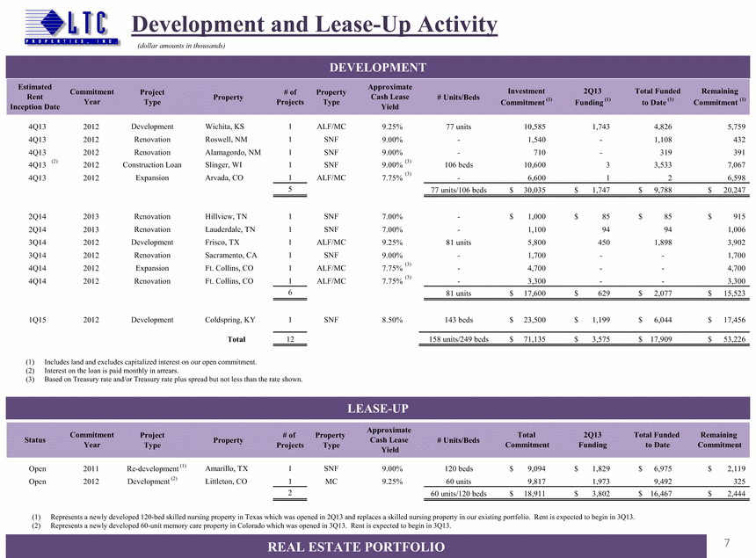
Task: Click the '77 units' value for Wichita
Action: click(x=459, y=127)
